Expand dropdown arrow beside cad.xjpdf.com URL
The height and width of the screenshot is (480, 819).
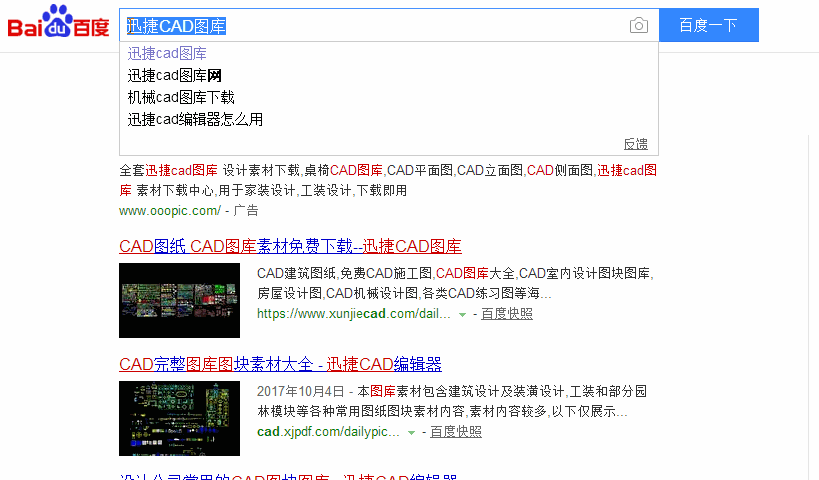411,432
